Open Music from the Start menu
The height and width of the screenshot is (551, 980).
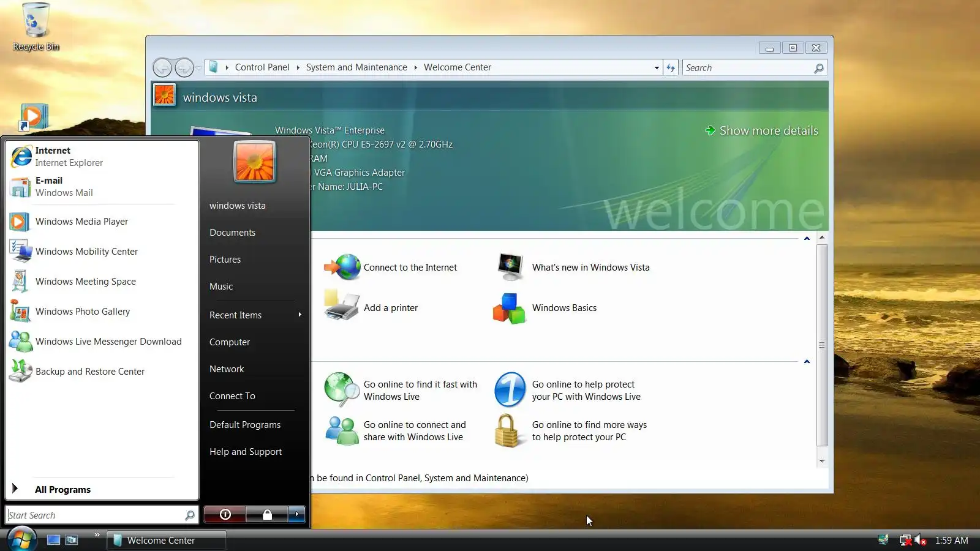point(221,287)
